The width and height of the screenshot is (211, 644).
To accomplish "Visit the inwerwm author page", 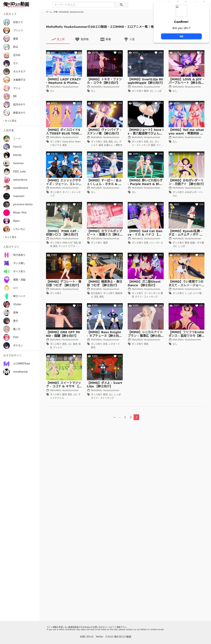I will (x=19, y=196).
